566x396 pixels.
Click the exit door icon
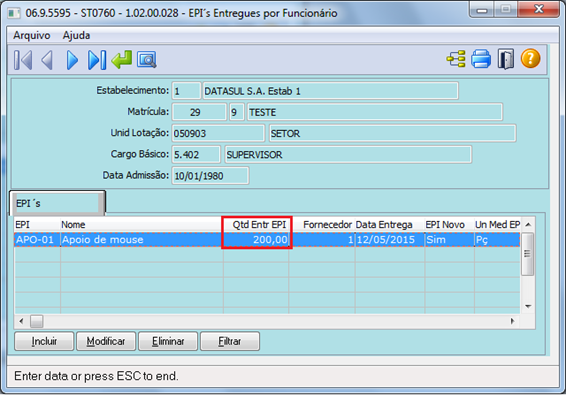point(506,59)
